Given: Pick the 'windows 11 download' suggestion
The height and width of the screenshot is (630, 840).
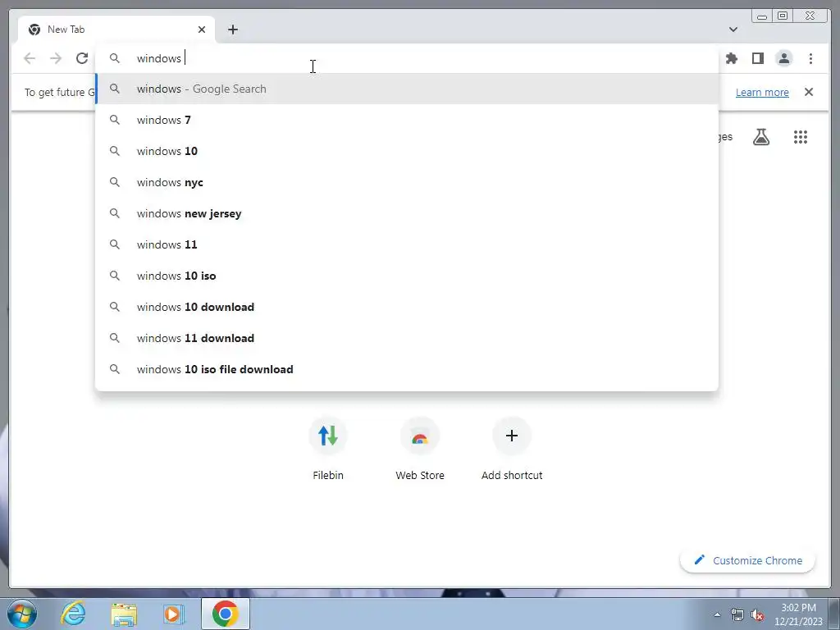Looking at the screenshot, I should tap(407, 338).
